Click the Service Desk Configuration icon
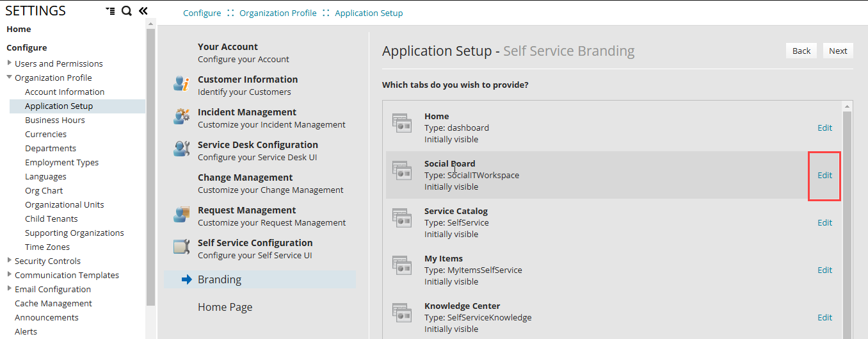The width and height of the screenshot is (868, 339). (x=181, y=151)
